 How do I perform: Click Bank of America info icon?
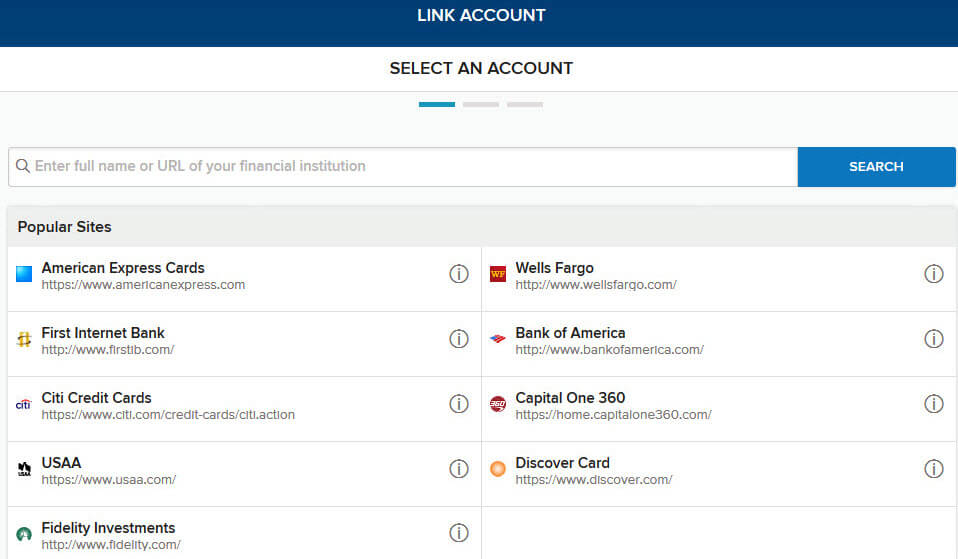click(x=934, y=338)
